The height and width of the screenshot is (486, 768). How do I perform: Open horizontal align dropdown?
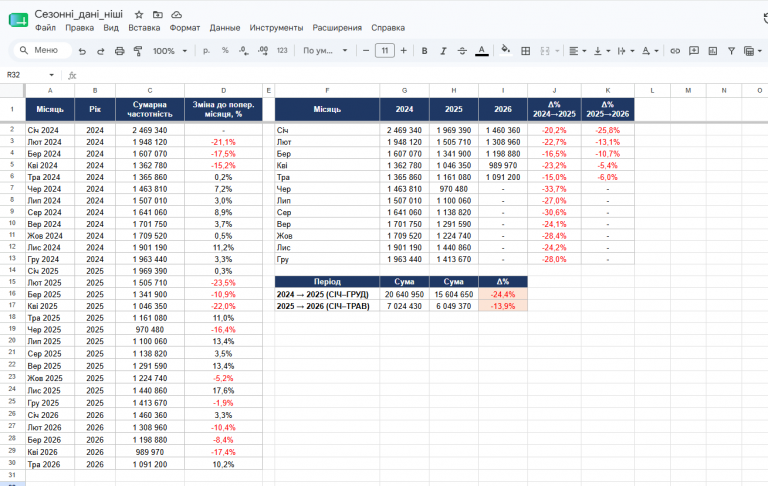coord(577,51)
